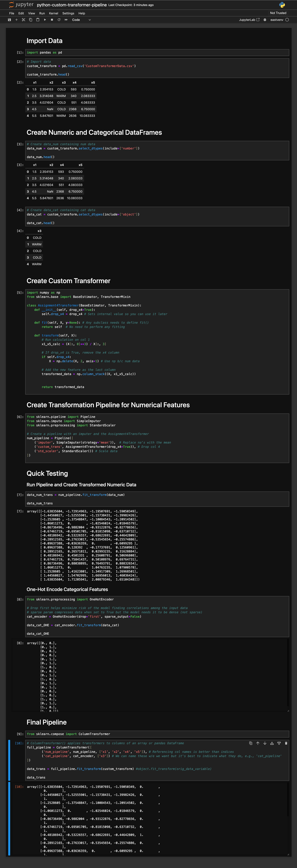Click Last Checkpoint text
Screen dimensions: 297x868
(131, 5)
